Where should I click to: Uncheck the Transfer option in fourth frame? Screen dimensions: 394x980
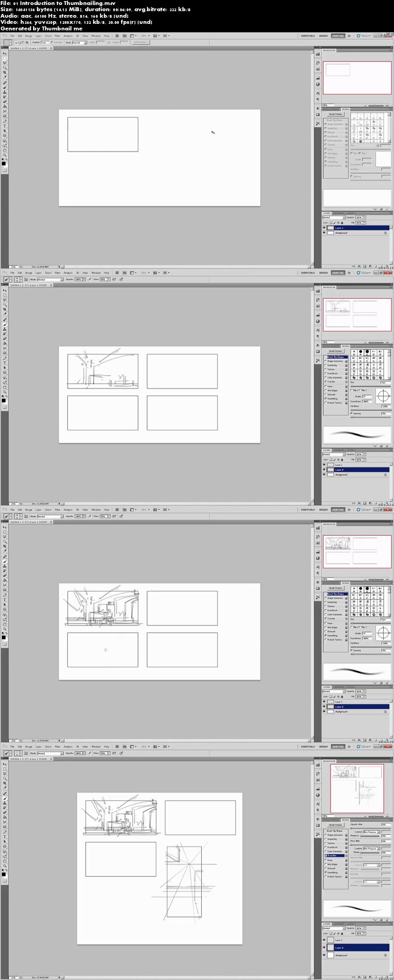coord(326,855)
